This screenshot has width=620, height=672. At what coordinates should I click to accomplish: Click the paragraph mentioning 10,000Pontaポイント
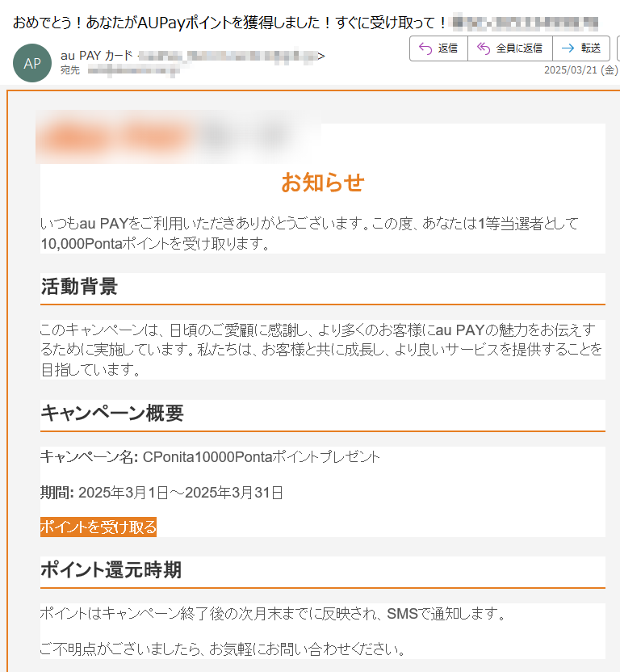[x=309, y=233]
